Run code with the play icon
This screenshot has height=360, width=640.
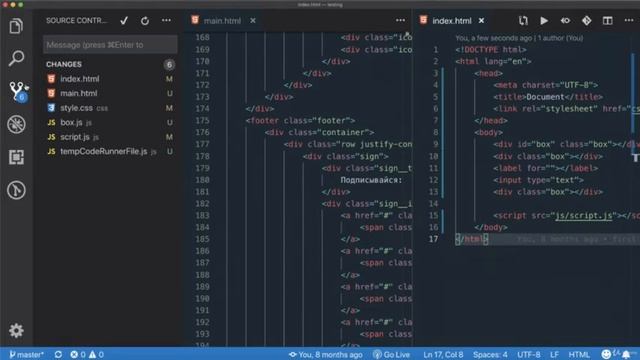coord(544,20)
